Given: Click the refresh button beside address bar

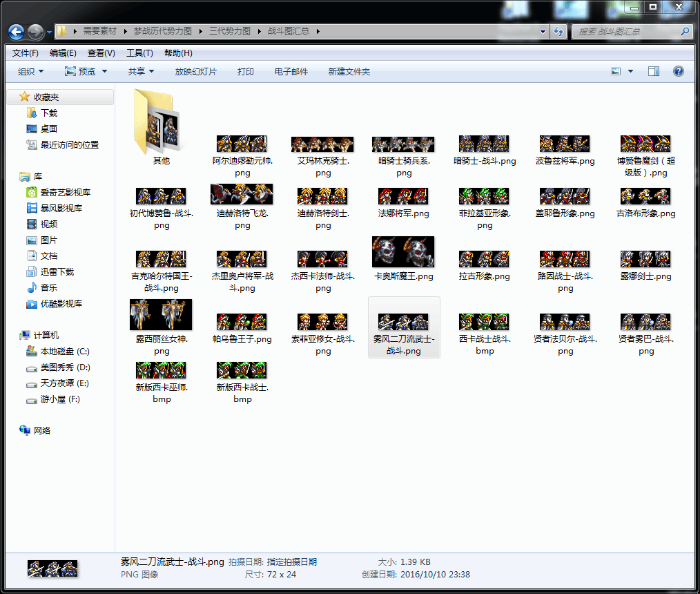Looking at the screenshot, I should (559, 32).
